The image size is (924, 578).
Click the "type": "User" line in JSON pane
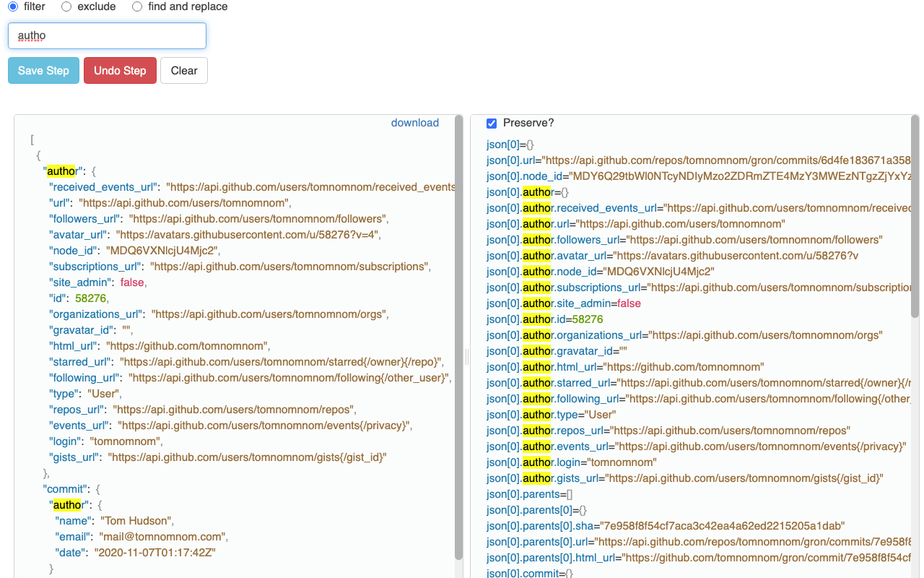point(85,394)
